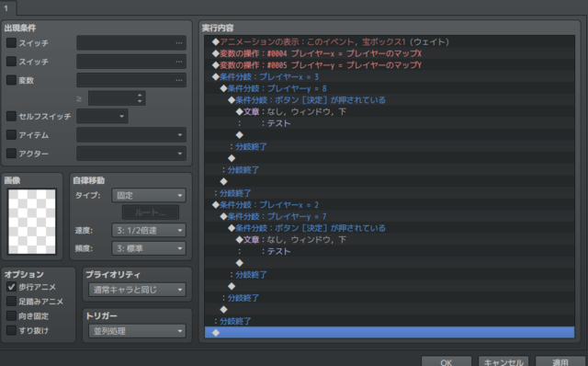Open the 速度 dropdown showing 3: 1/2倍速
Screen dimensions: 588x366
coord(149,230)
